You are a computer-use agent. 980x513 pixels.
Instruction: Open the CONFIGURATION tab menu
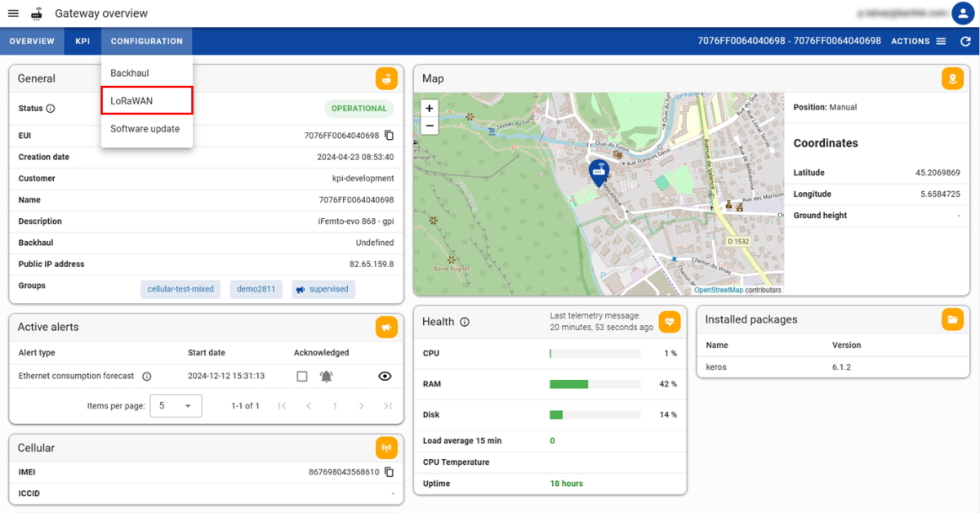pyautogui.click(x=147, y=42)
